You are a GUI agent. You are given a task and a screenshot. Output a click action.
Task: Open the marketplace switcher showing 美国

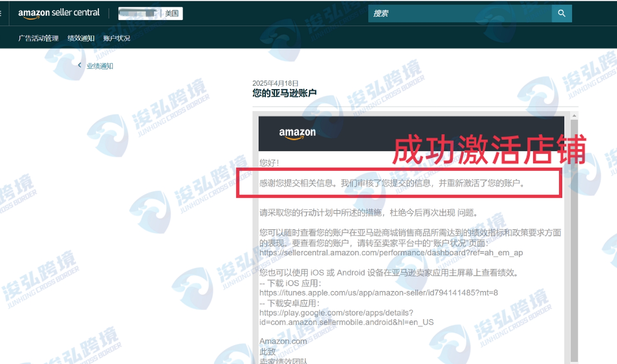(x=151, y=13)
